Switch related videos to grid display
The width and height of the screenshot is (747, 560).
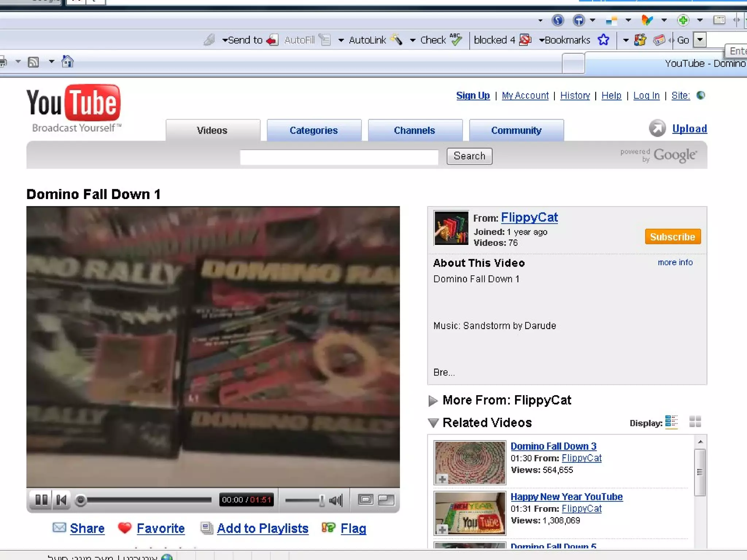pos(695,422)
